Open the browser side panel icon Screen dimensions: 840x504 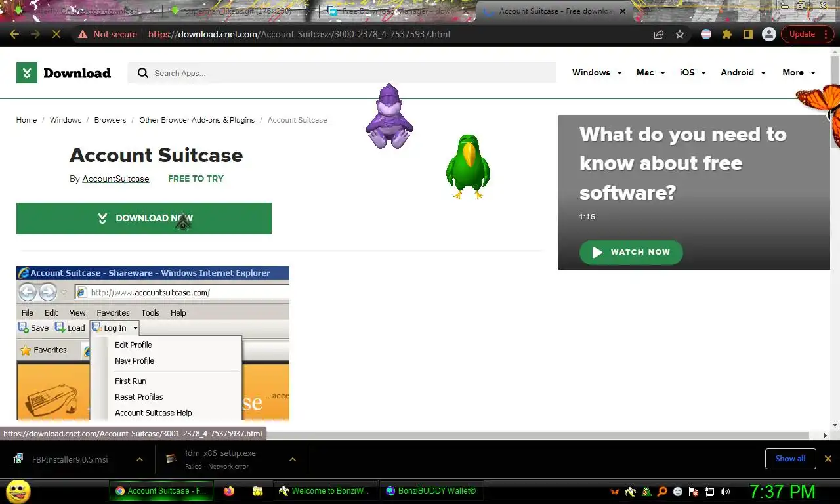[x=747, y=34]
